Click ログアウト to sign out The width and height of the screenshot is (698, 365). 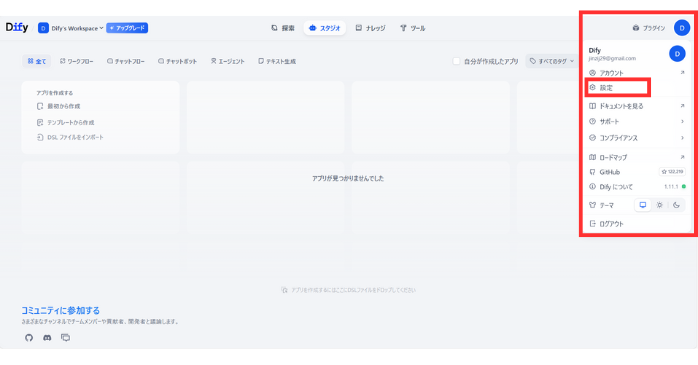pyautogui.click(x=637, y=224)
